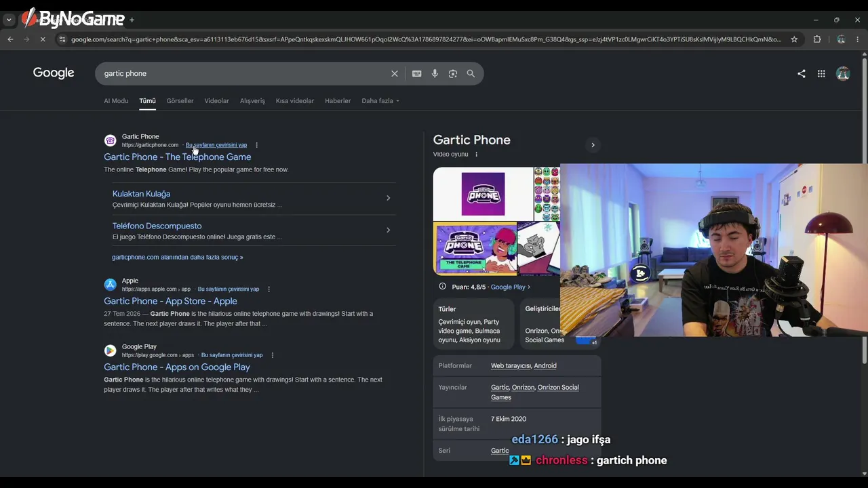Screen dimensions: 868x488
Task: Open the purple Gartic Phone logo image
Action: (x=483, y=194)
